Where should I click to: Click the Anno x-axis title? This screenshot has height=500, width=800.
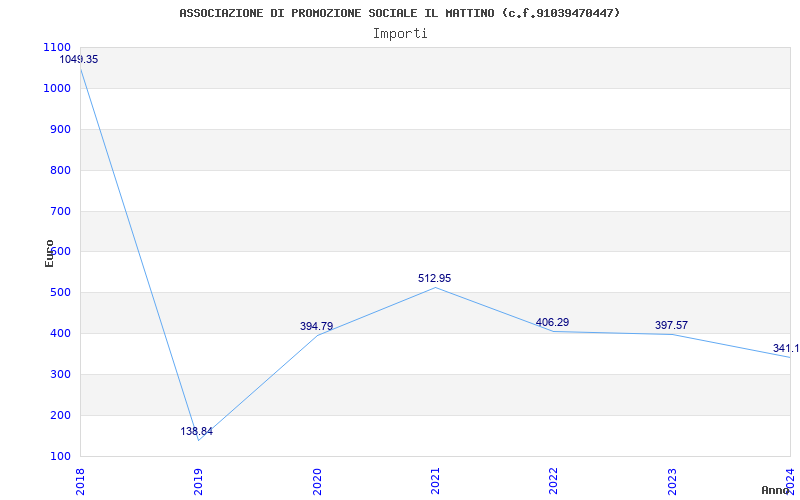[777, 490]
